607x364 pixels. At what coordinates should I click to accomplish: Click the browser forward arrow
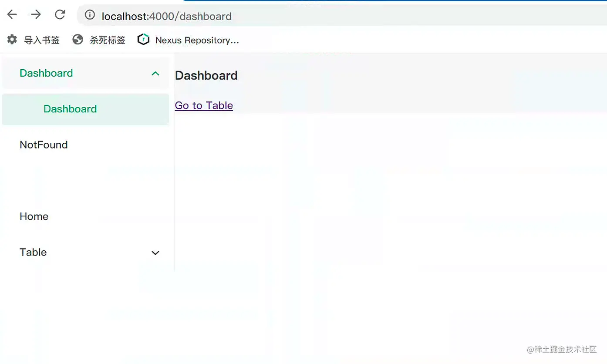36,14
